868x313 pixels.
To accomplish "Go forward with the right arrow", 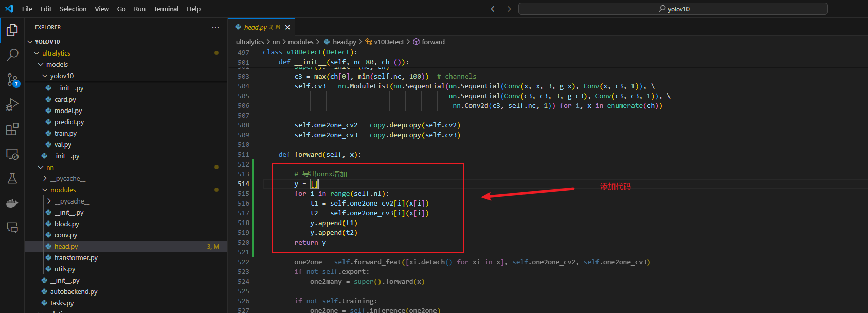I will click(x=508, y=9).
